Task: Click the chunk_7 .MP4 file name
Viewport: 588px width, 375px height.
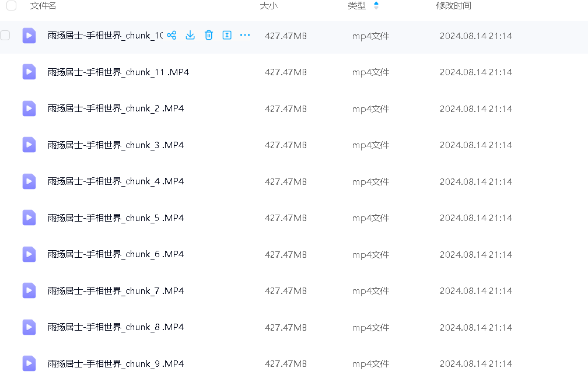Action: [116, 291]
